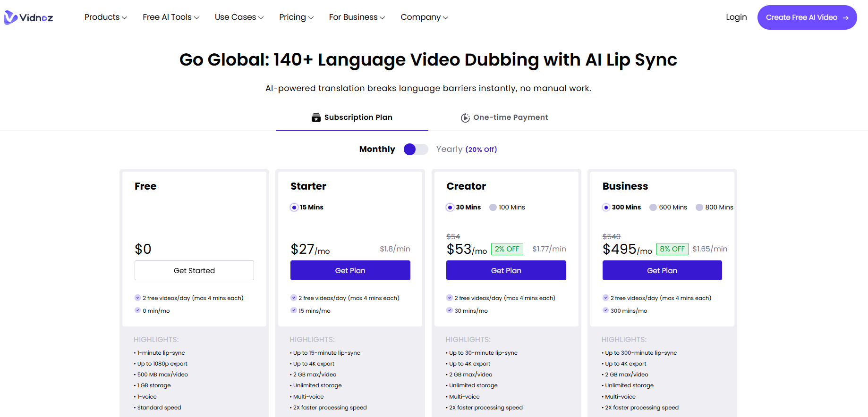The image size is (868, 417).
Task: Click the strikethrough $54 price
Action: click(453, 236)
